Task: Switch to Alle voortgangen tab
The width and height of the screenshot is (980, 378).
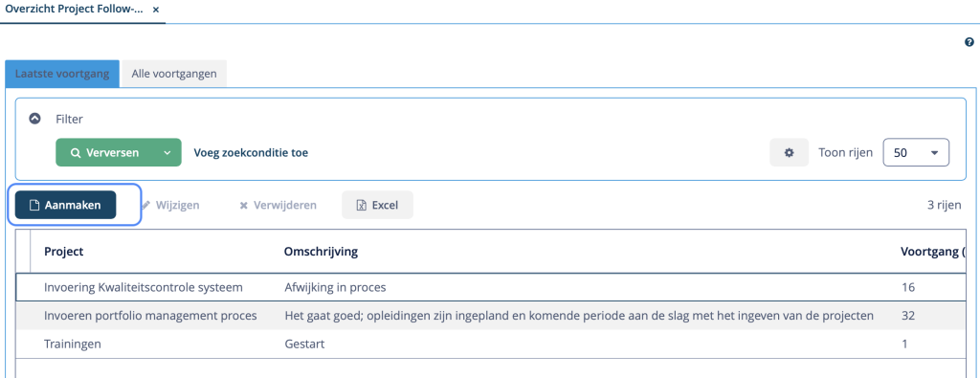Action: (x=174, y=74)
